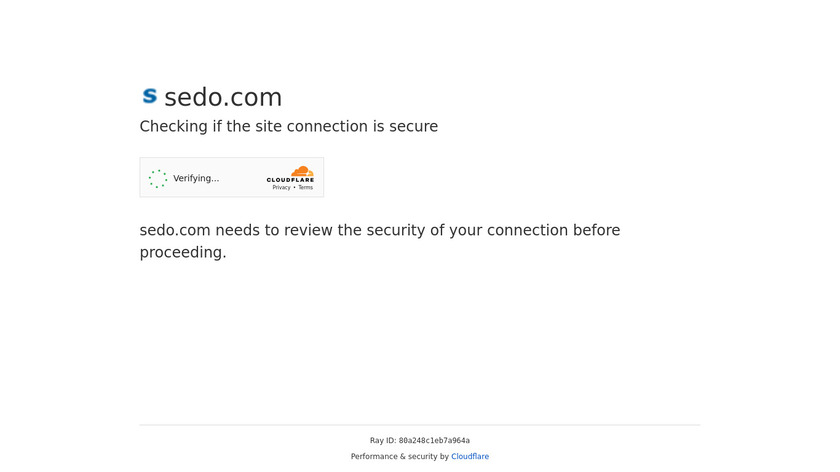Follow the blue Cloudflare footer link
The width and height of the screenshot is (840, 472).
coord(470,457)
